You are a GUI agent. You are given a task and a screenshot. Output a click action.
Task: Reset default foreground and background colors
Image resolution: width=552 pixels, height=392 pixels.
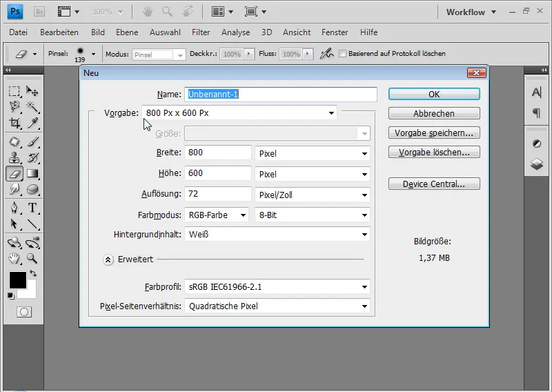click(x=11, y=296)
